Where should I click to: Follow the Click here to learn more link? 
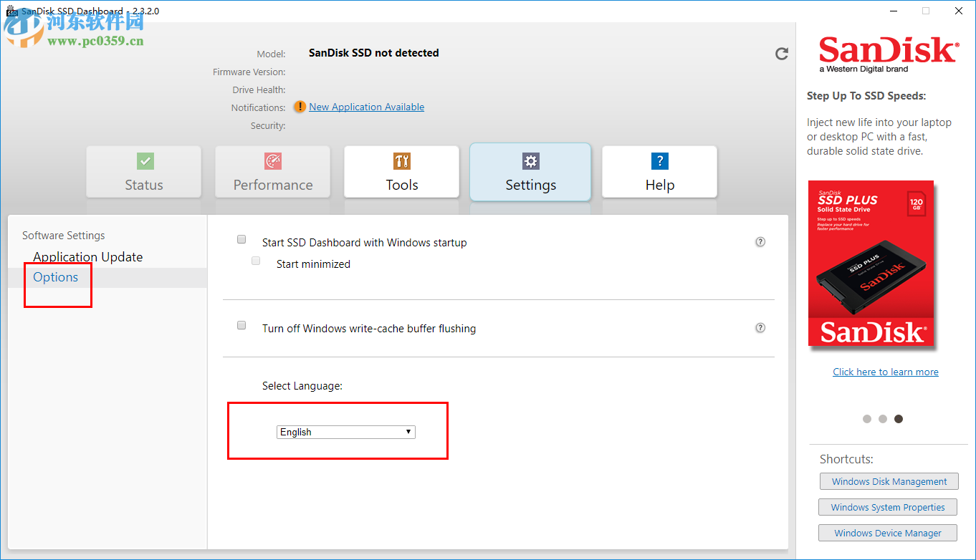coord(885,372)
